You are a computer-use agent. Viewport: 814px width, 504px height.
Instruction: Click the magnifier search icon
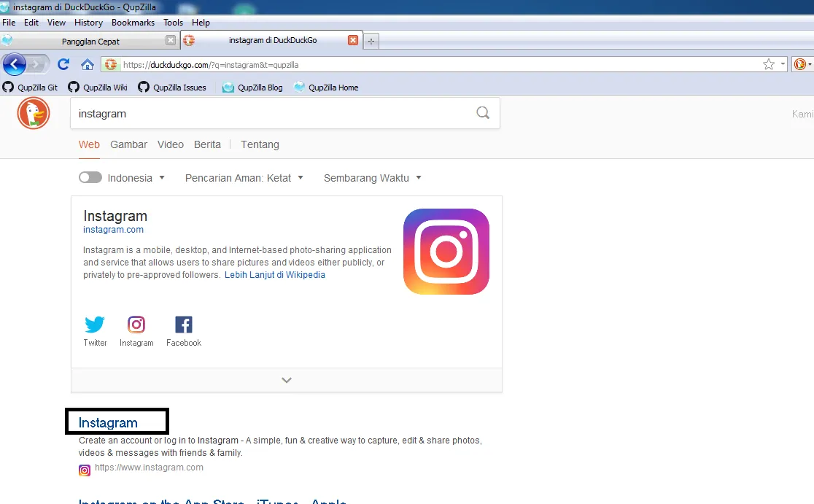tap(483, 112)
